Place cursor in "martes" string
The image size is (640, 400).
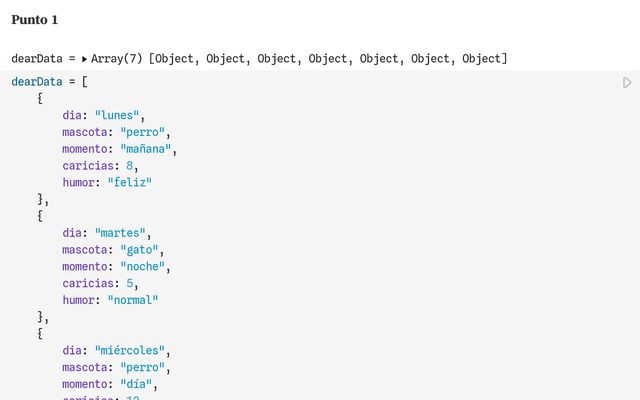[120, 233]
